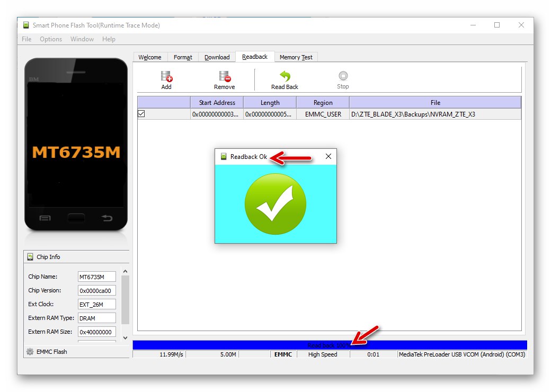Click the green checkmark success image
Image resolution: width=551 pixels, height=392 pixels.
[x=275, y=204]
